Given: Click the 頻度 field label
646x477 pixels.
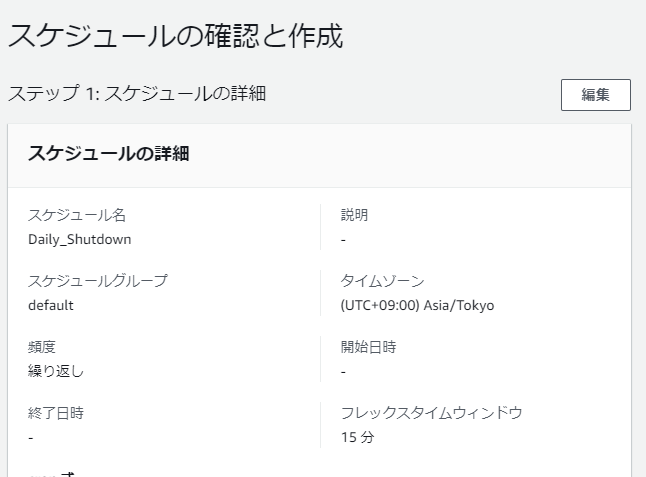Looking at the screenshot, I should [x=42, y=347].
